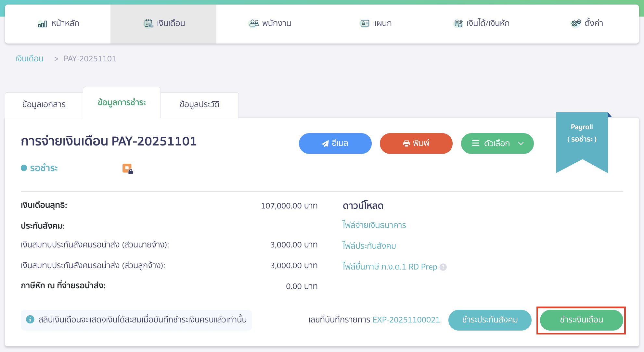Image resolution: width=644 pixels, height=352 pixels.
Task: Click the paper plane icon in อีเมล button
Action: 325,143
